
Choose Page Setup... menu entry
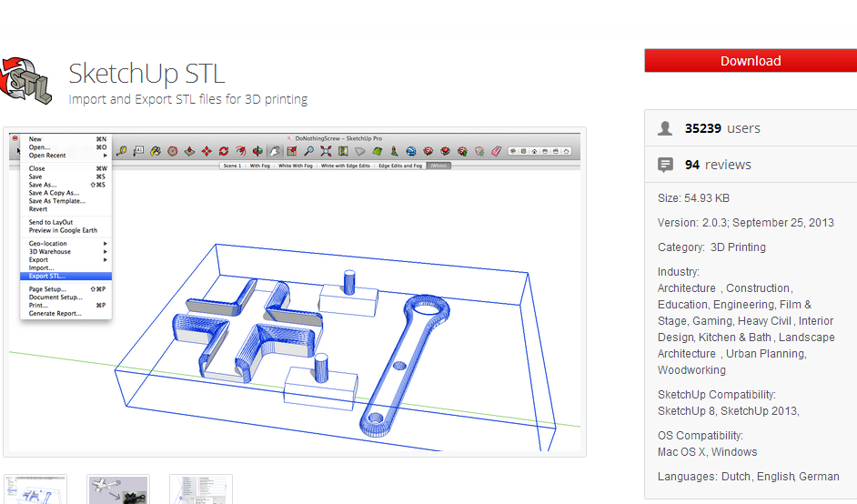click(66, 288)
